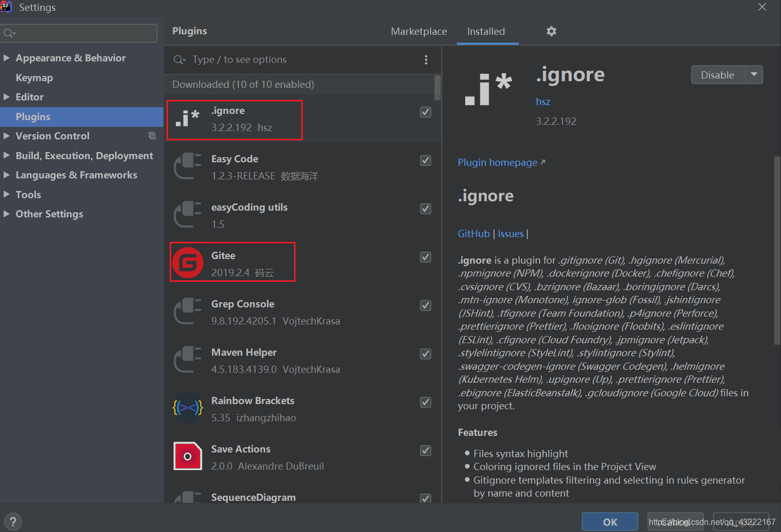Expand the Appearance & Behavior tree node
Image resolution: width=781 pixels, height=532 pixels.
7,58
